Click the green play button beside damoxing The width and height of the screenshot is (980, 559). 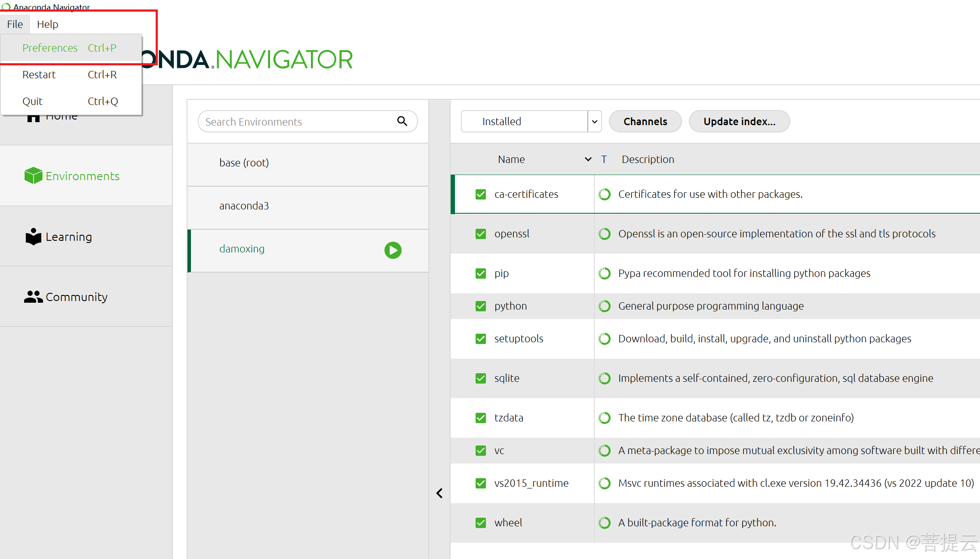tap(393, 250)
